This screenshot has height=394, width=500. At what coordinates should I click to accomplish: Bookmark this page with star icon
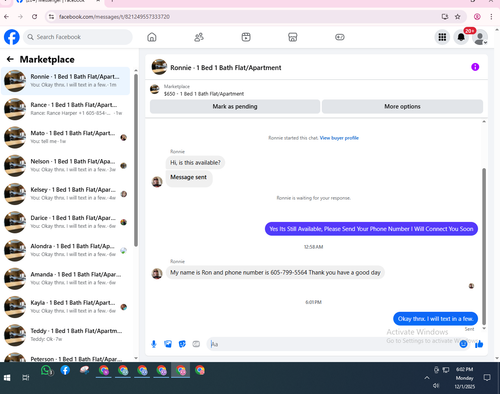[x=458, y=17]
